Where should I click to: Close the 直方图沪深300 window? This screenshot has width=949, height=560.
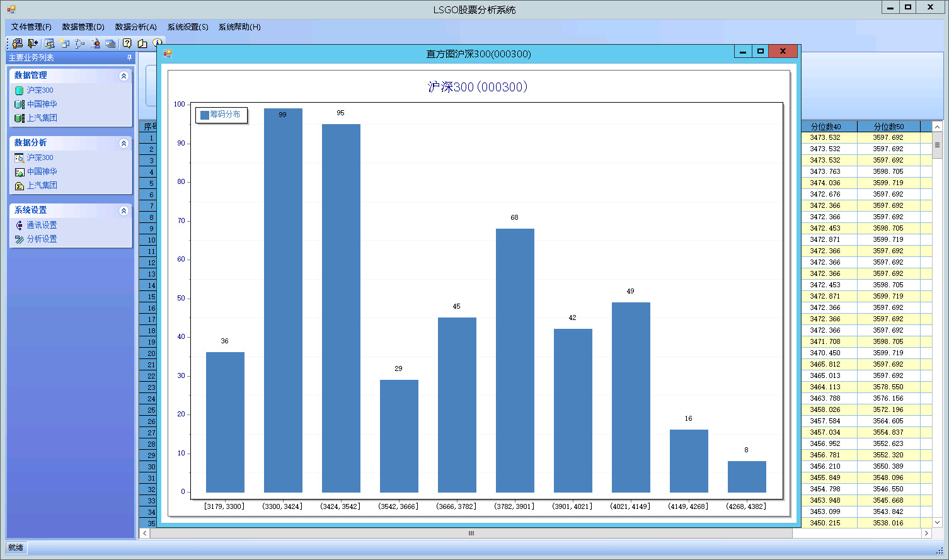click(x=783, y=52)
